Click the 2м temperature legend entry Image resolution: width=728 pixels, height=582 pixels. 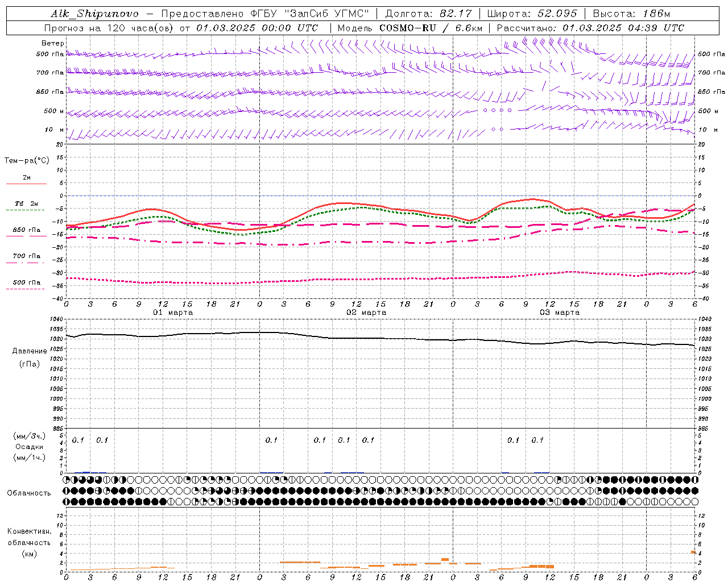click(27, 178)
